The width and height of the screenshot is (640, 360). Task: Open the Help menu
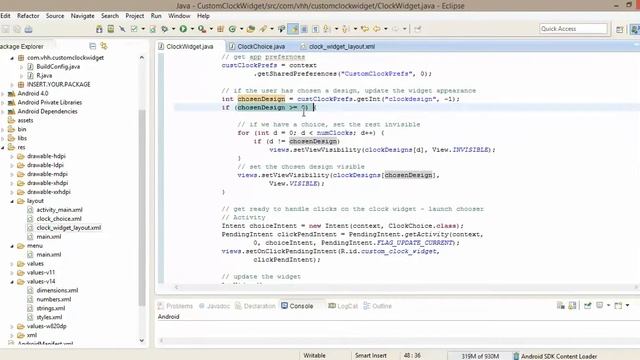(203, 16)
